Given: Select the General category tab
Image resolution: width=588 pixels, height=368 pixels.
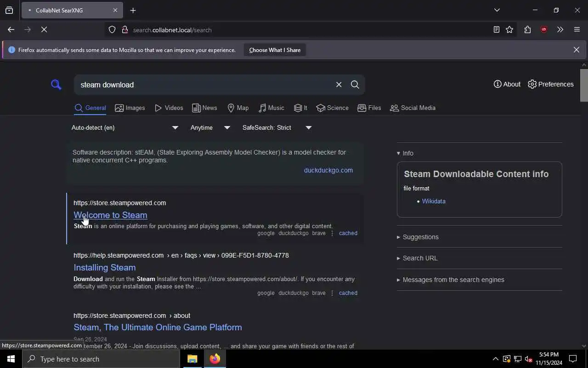Looking at the screenshot, I should click(90, 108).
